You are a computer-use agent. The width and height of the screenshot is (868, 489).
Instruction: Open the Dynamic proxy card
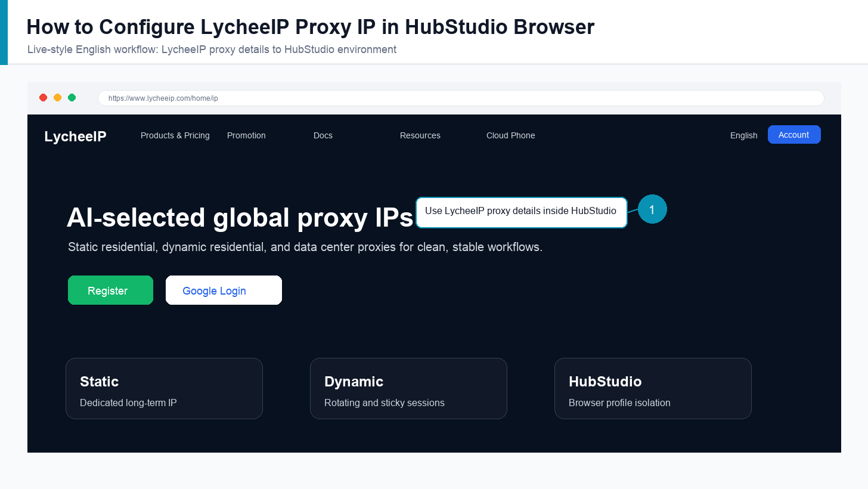coord(408,388)
